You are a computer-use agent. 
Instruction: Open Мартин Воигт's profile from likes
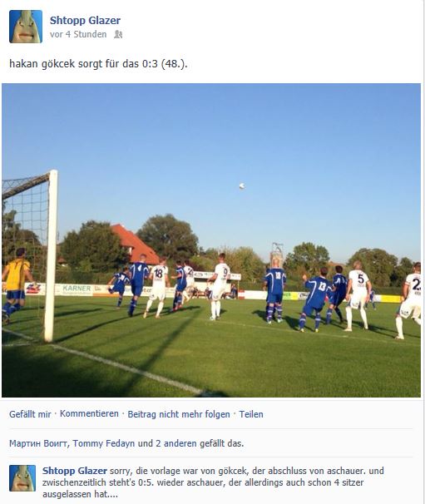38,443
